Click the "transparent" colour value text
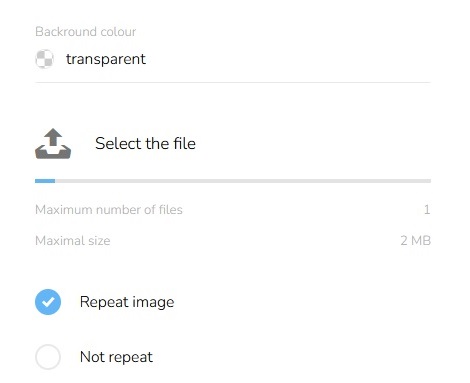 (x=106, y=59)
